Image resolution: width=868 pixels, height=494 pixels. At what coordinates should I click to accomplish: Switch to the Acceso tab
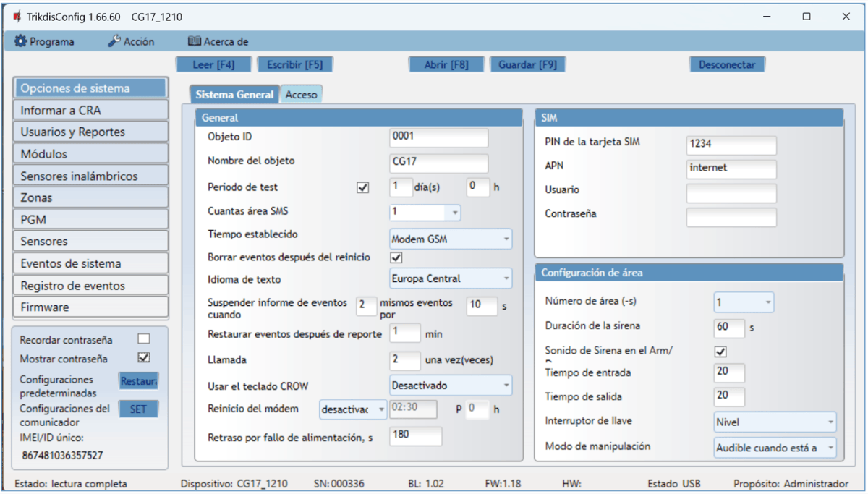click(x=301, y=95)
